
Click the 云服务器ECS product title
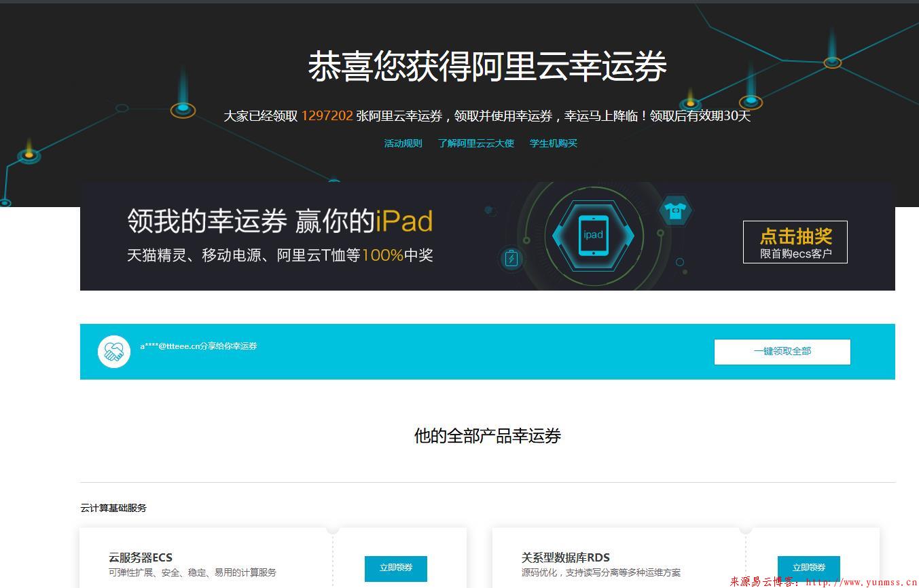pyautogui.click(x=141, y=557)
